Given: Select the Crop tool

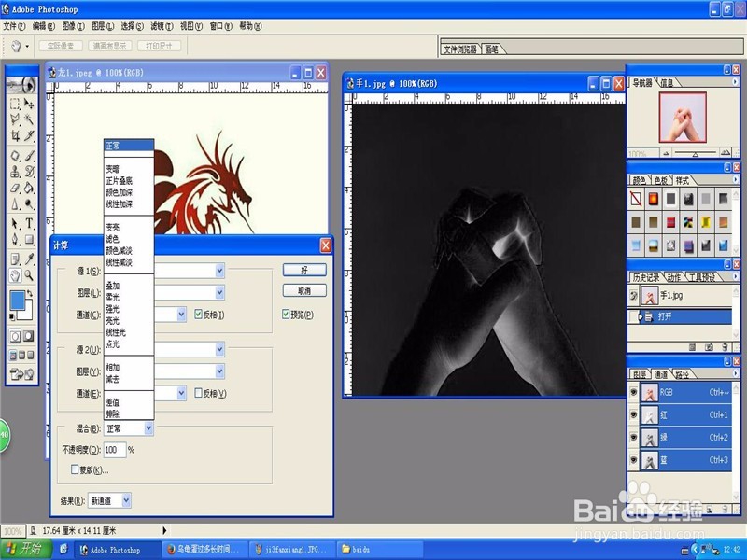Looking at the screenshot, I should [15, 135].
